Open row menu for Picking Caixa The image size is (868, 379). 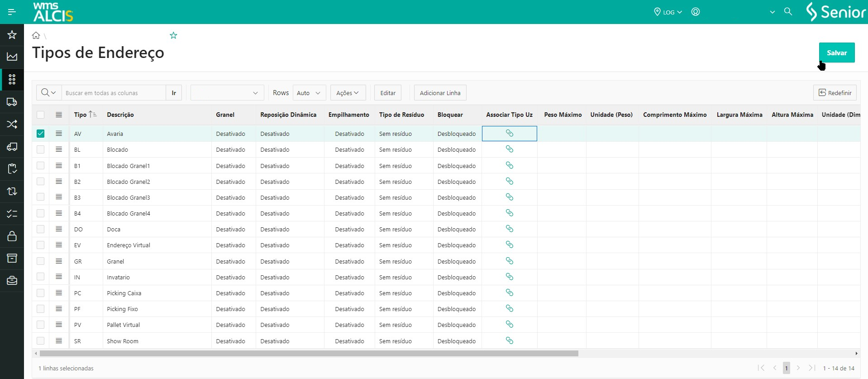[x=59, y=293]
